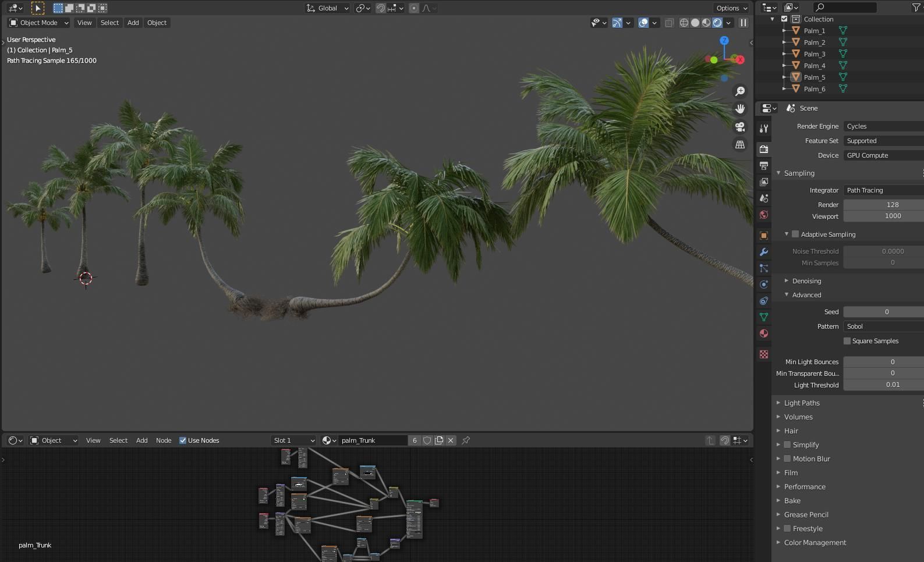Open the Modifiers properties tab
This screenshot has width=924, height=562.
tap(764, 252)
